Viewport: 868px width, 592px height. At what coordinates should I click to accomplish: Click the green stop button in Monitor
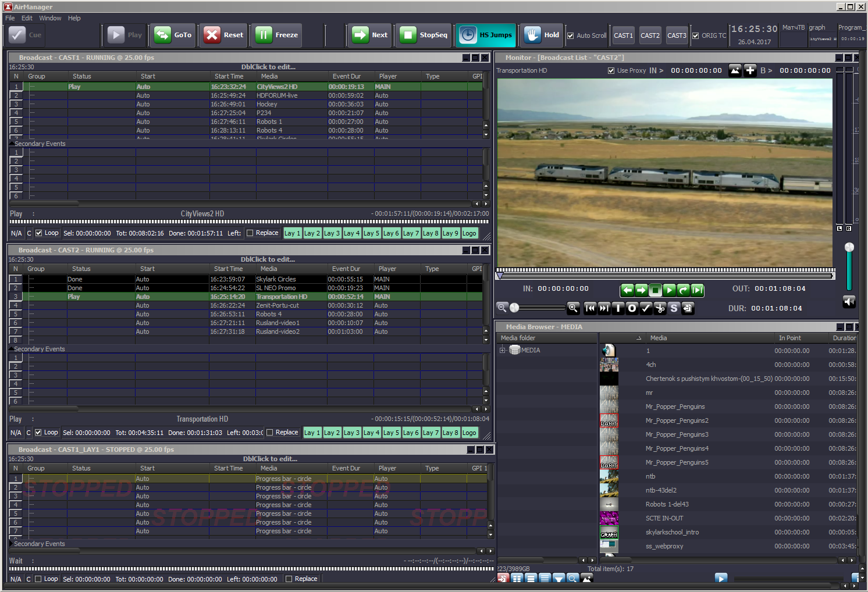(655, 290)
